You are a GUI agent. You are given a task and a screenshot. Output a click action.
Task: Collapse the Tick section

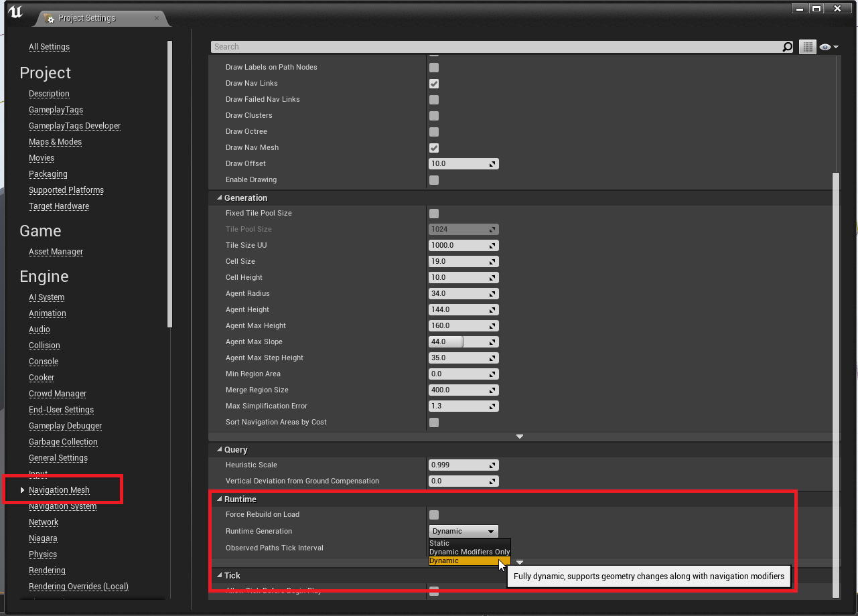pyautogui.click(x=219, y=576)
